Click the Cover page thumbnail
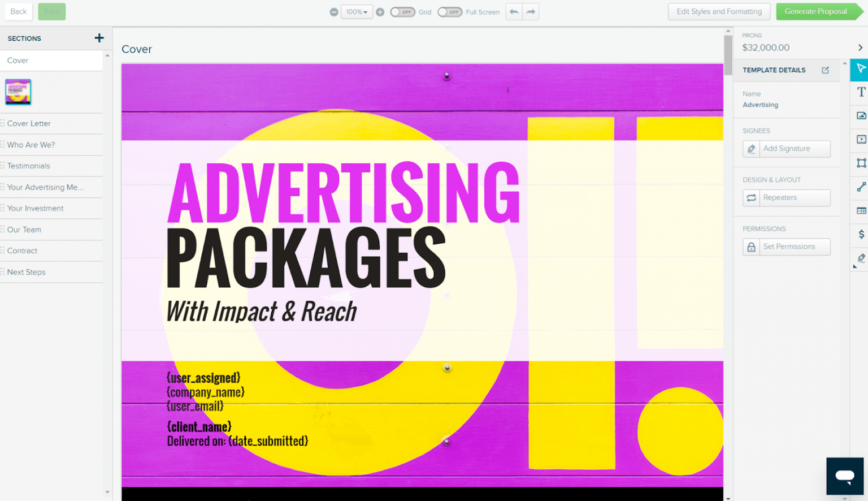 [x=18, y=92]
